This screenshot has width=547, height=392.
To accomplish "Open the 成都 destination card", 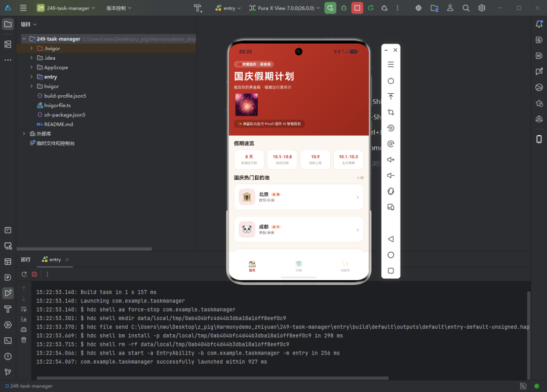I will [x=299, y=229].
